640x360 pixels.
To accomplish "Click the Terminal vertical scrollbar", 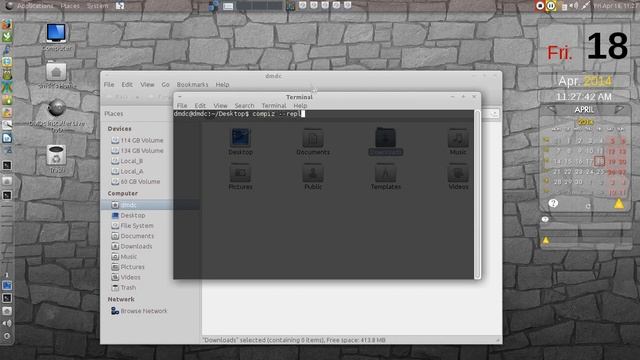I will point(477,194).
